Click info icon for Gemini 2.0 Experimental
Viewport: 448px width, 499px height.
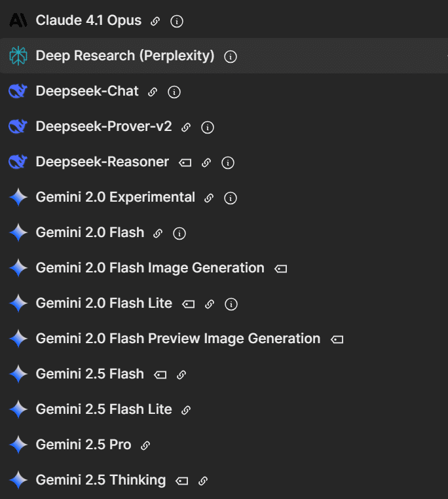[x=231, y=198]
